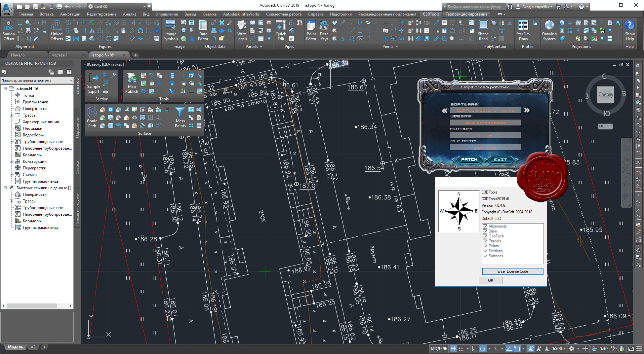
Task: Expand the Трубопроводные сети node under a.topo.N-16
Action: pyautogui.click(x=12, y=142)
